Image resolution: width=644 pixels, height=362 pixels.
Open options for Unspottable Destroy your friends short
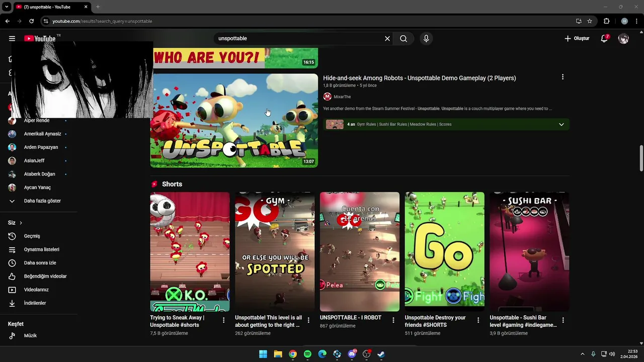[478, 320]
